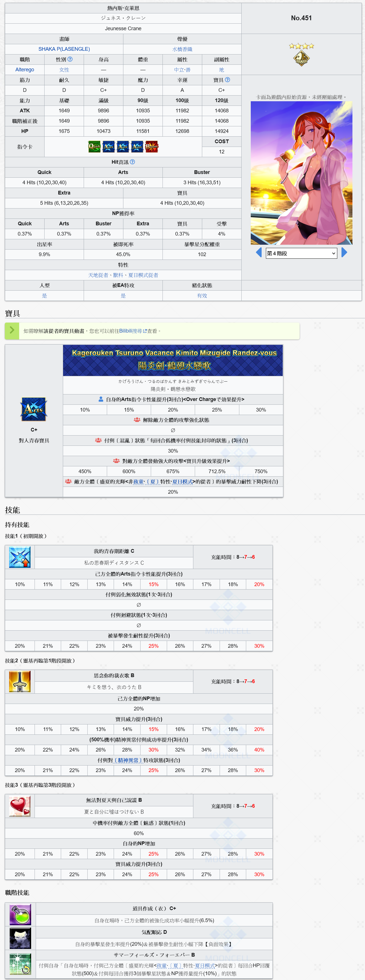The height and width of the screenshot is (980, 365).
Task: Open the help icon next to 寶具 stat
Action: [x=227, y=80]
